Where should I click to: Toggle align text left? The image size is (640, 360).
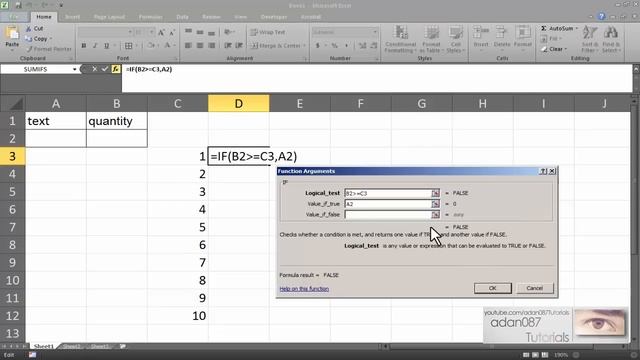188,46
